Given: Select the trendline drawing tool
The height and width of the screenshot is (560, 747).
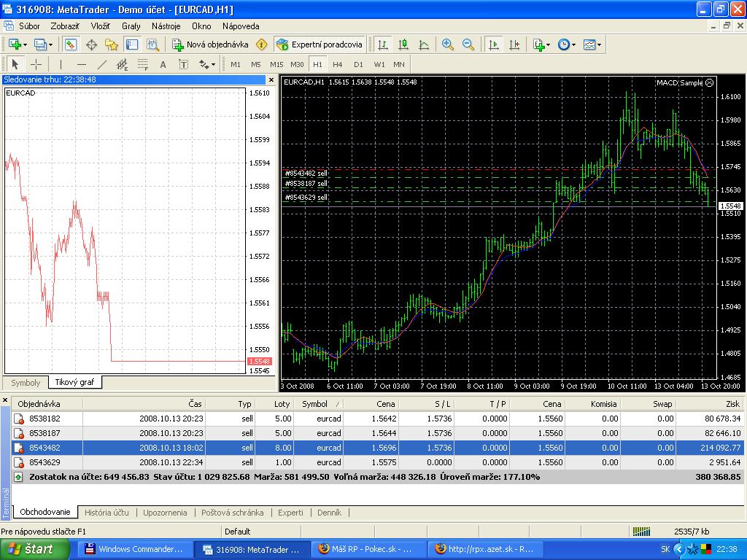Looking at the screenshot, I should click(102, 64).
